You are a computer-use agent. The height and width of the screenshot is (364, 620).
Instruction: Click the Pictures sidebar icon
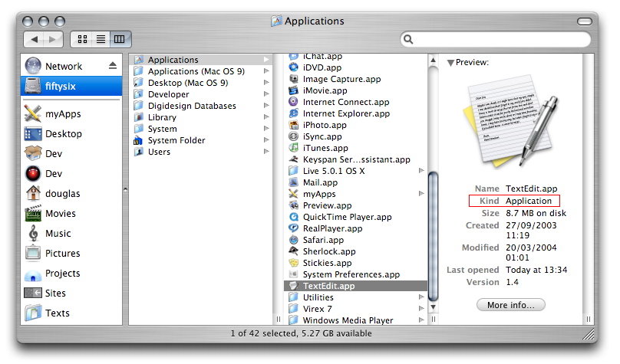33,254
